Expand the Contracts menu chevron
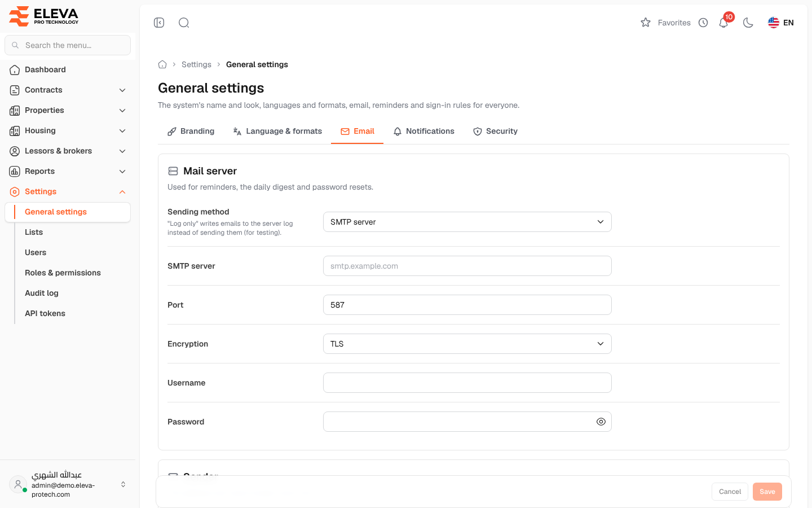Screen dimensions: 812x508 (x=122, y=90)
